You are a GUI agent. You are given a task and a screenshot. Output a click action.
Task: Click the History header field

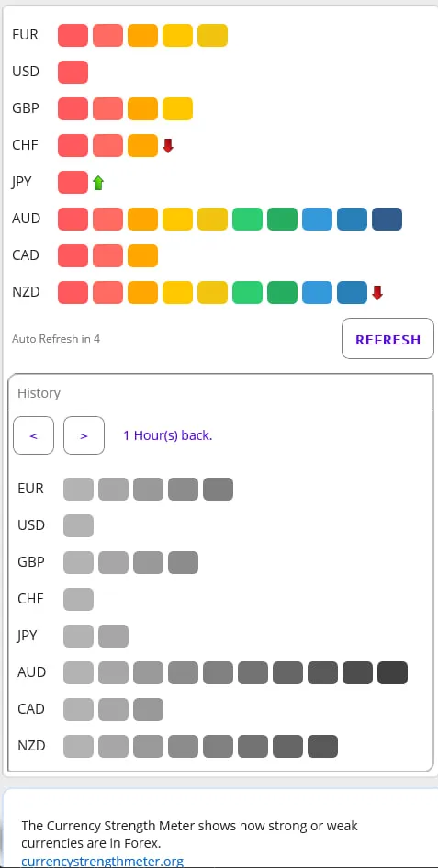pos(220,393)
